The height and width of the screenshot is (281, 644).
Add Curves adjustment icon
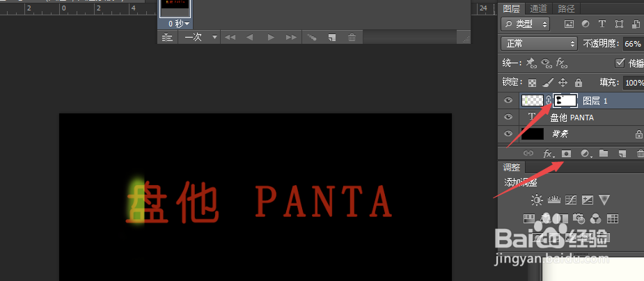click(x=572, y=200)
